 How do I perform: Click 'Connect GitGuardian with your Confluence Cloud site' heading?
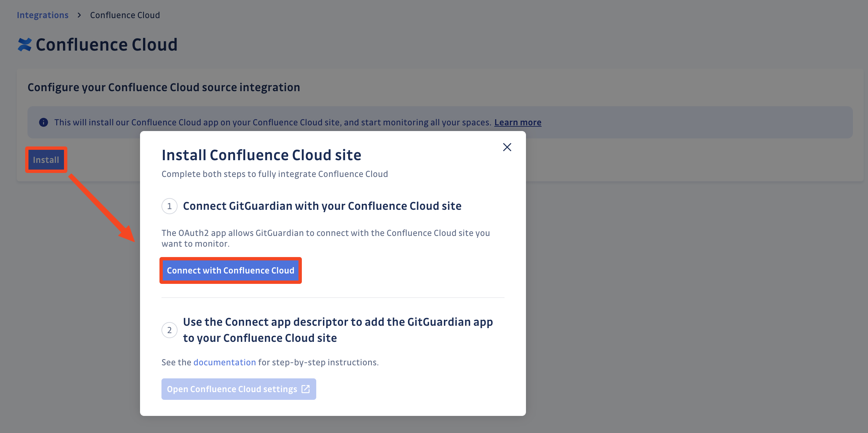coord(322,206)
